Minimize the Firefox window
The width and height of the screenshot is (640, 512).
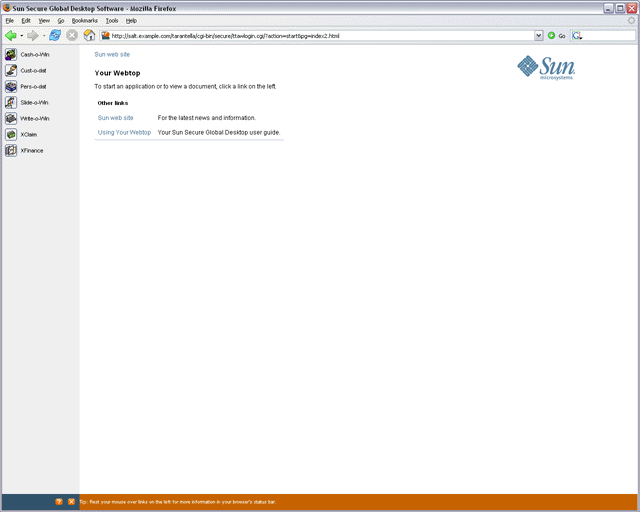[x=609, y=8]
